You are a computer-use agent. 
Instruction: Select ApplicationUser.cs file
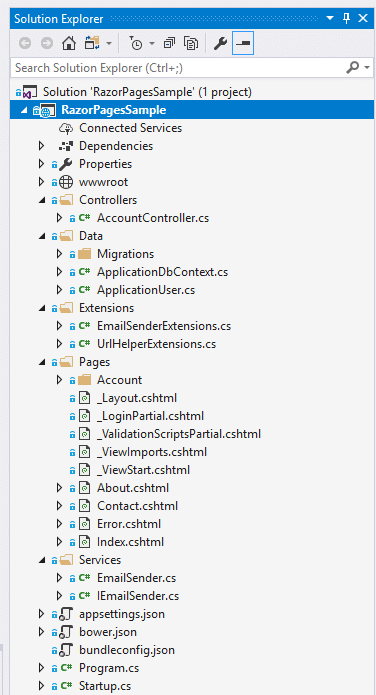[x=146, y=290]
